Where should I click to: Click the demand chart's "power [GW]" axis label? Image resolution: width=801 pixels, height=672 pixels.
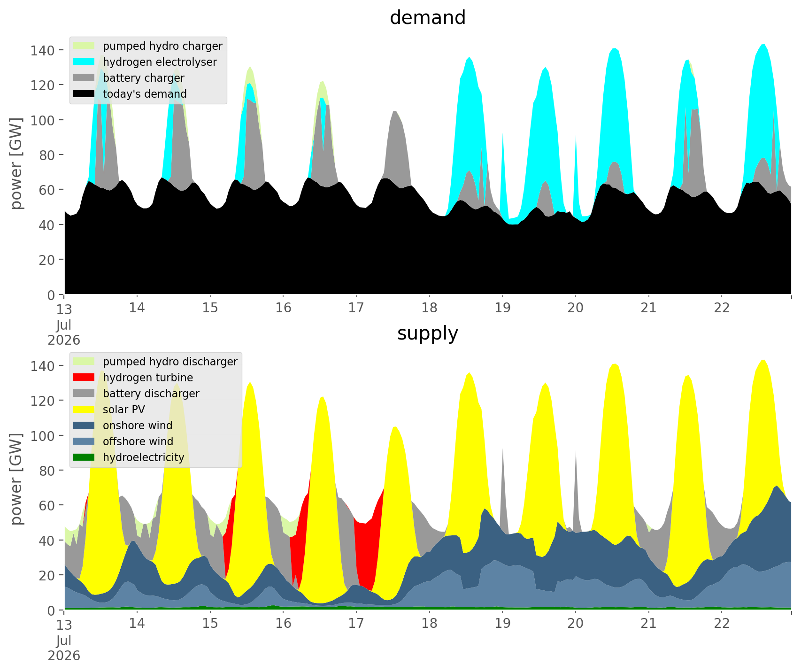pyautogui.click(x=16, y=164)
